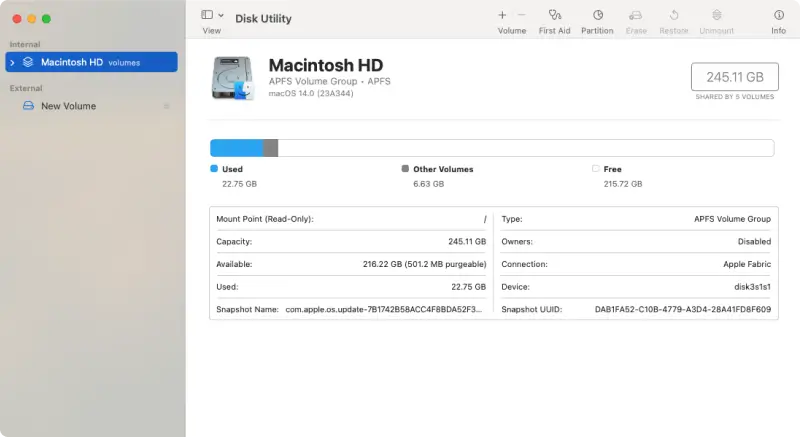
Task: Click the Disk Utility window title
Action: point(263,19)
